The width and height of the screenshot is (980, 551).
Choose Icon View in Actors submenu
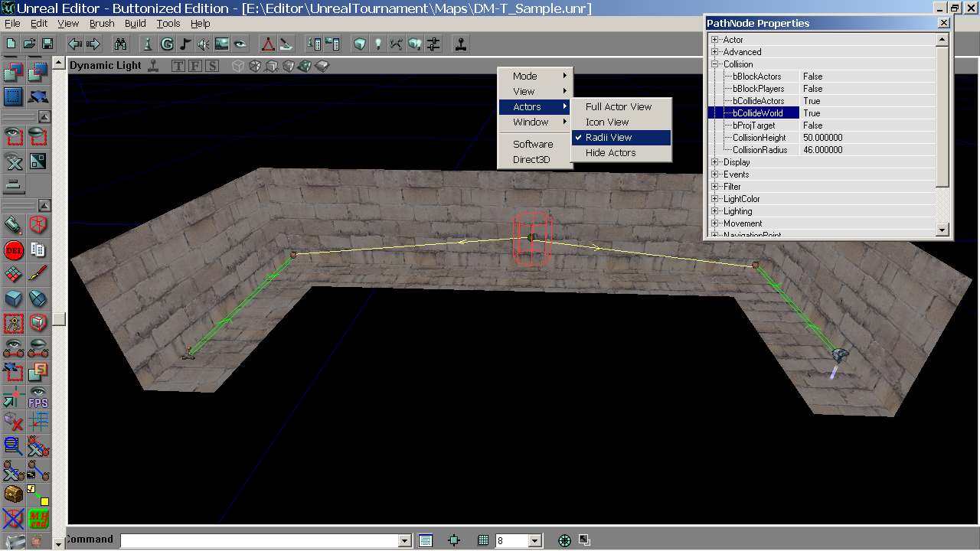[x=621, y=122]
